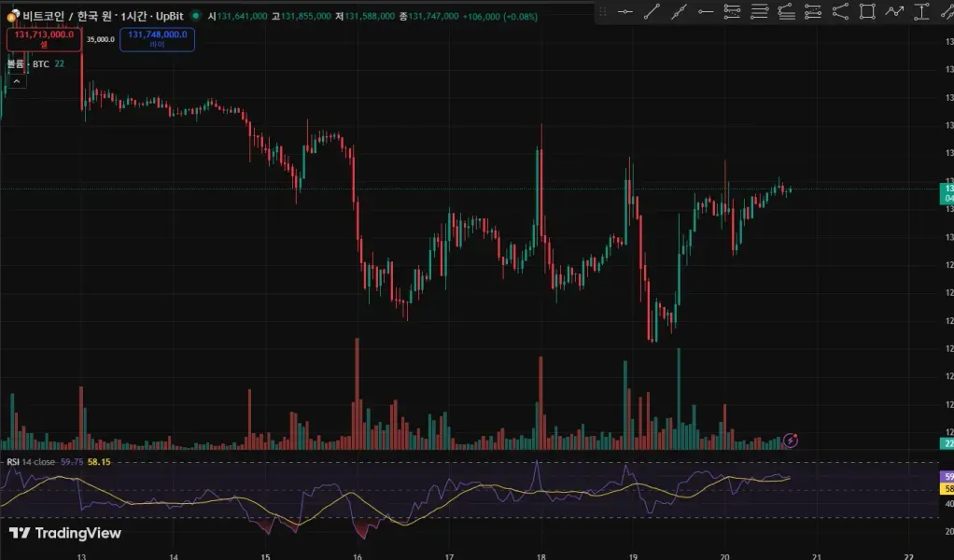The height and width of the screenshot is (560, 954).
Task: Open the 비트코인 / 한국 원 symbol title
Action: [x=68, y=17]
